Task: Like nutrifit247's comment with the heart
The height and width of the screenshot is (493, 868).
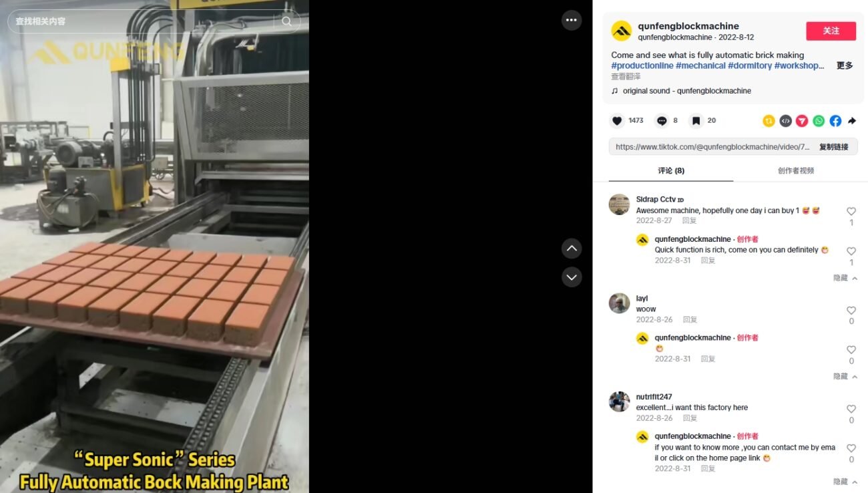Action: coord(851,409)
